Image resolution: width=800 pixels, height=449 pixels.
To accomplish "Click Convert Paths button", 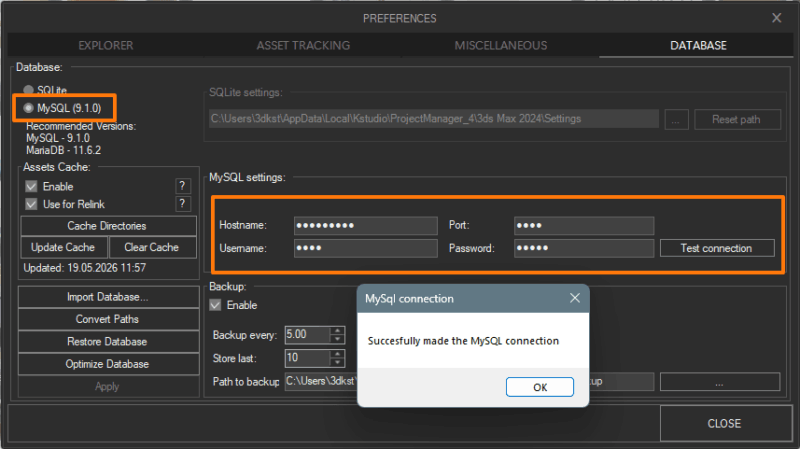I will [108, 319].
